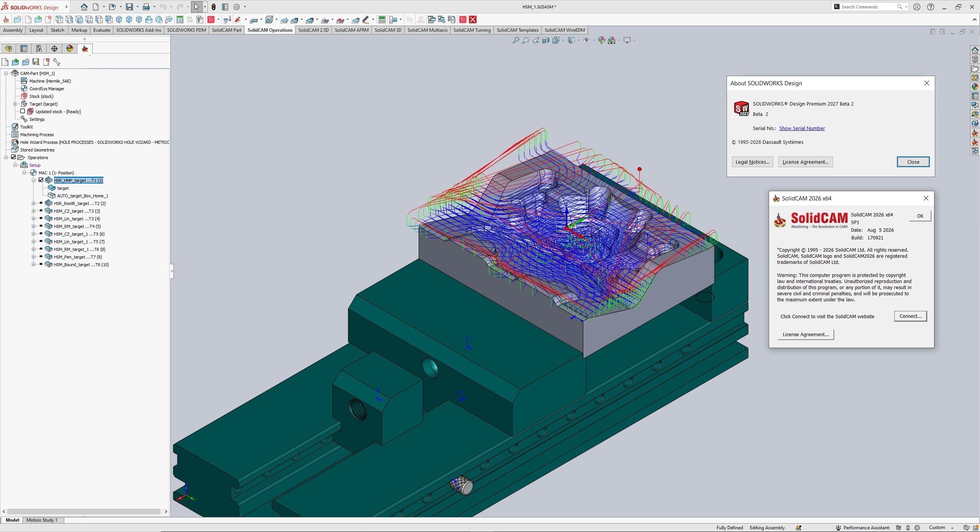This screenshot has height=532, width=980.
Task: Open the task pane Home icon on the right edge
Action: (x=975, y=50)
